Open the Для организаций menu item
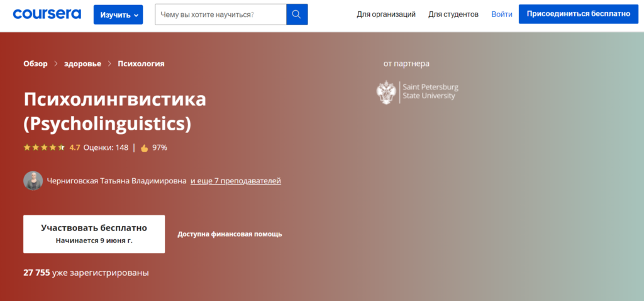Image resolution: width=644 pixels, height=301 pixels. [x=386, y=14]
